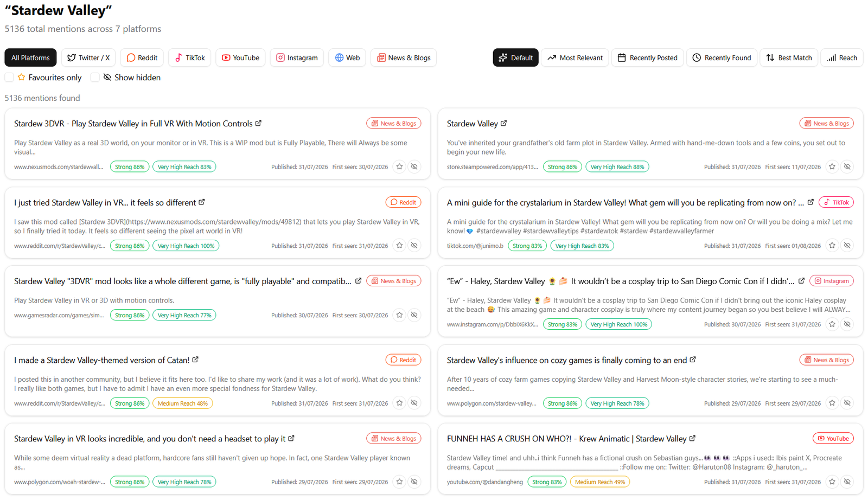Image resolution: width=868 pixels, height=500 pixels.
Task: Sort mentions by Recently Found
Action: pos(722,57)
